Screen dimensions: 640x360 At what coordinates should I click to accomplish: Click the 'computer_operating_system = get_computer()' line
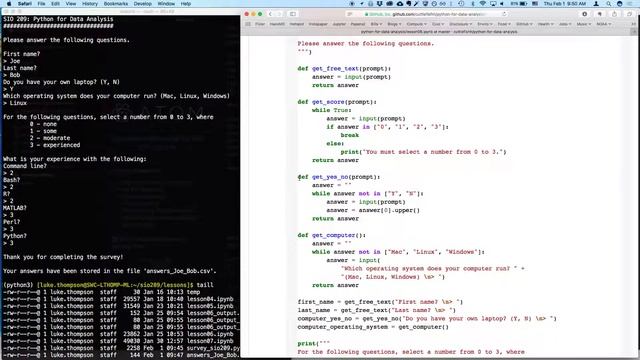pos(373,327)
